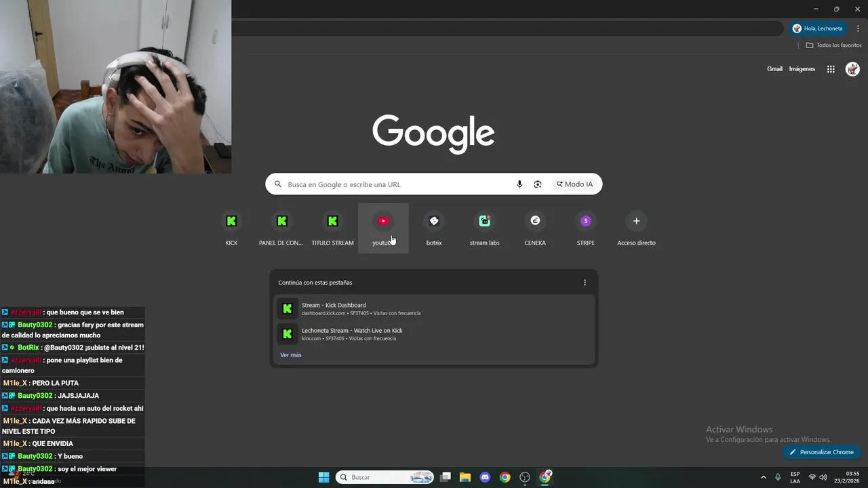Open the ESP LAA language switcher
The image size is (868, 488).
[795, 477]
